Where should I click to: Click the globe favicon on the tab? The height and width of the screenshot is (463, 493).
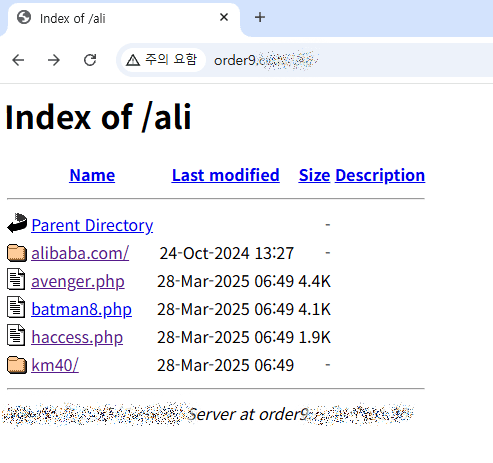[x=24, y=17]
